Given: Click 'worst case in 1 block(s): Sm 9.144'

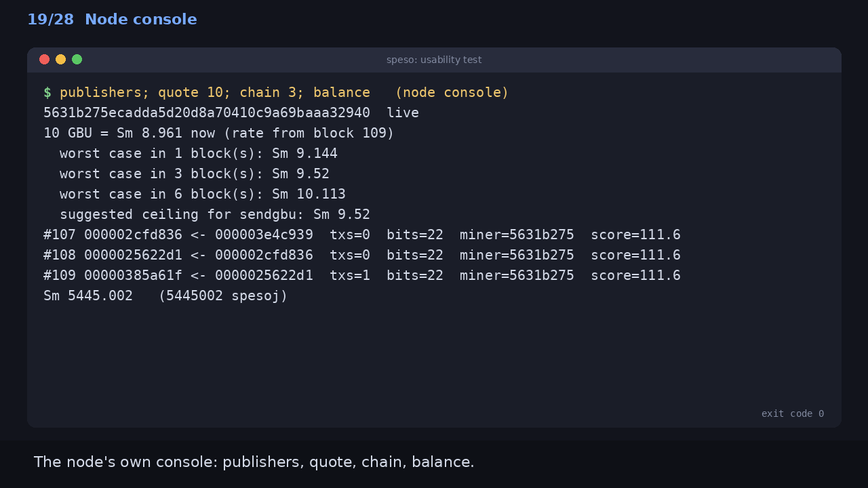Looking at the screenshot, I should (x=199, y=153).
